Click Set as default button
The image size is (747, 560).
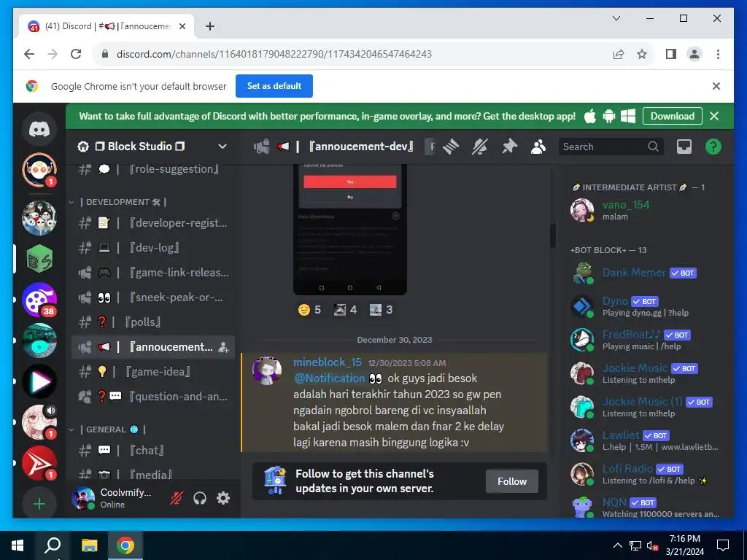pyautogui.click(x=274, y=86)
